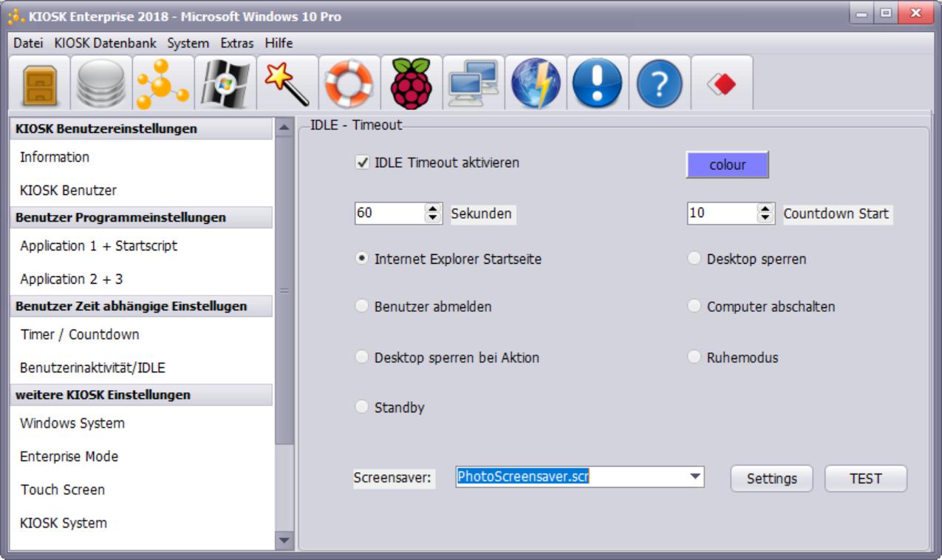Click the TEST button
Screen dimensions: 942x560
point(866,479)
